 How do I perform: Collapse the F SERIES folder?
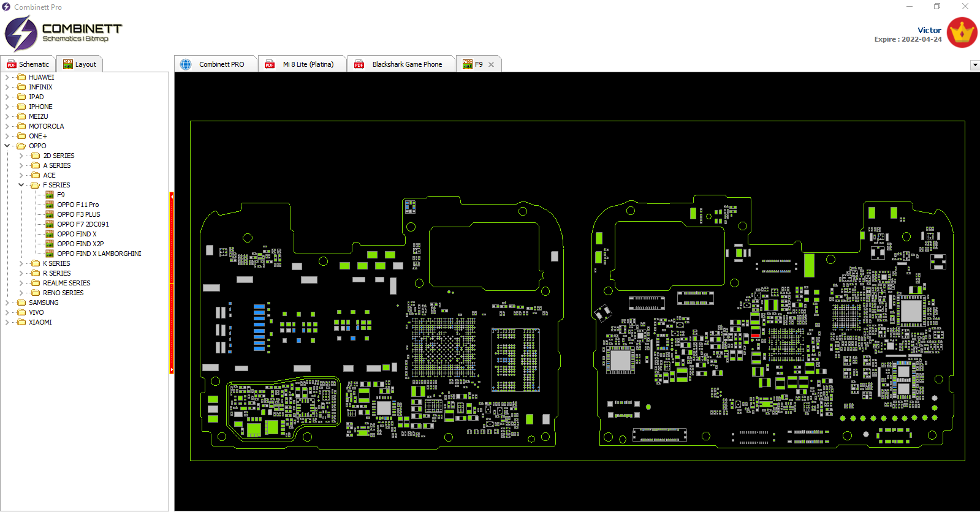coord(21,185)
